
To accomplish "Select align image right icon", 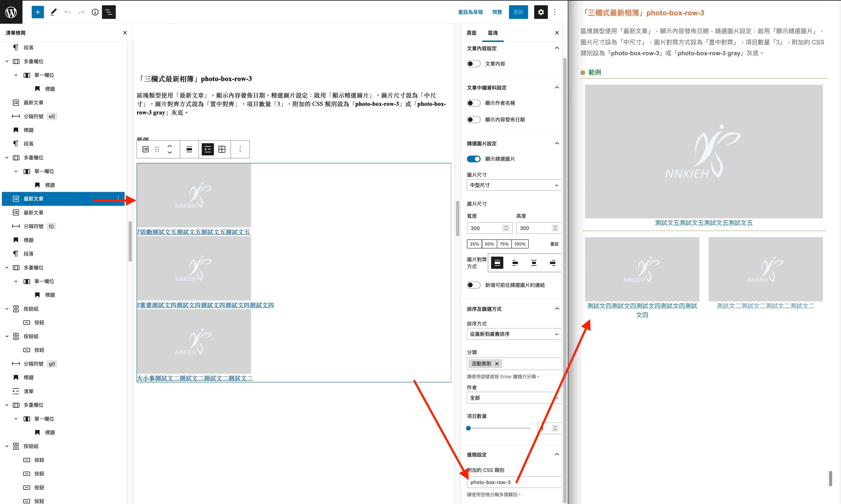I will tap(553, 263).
